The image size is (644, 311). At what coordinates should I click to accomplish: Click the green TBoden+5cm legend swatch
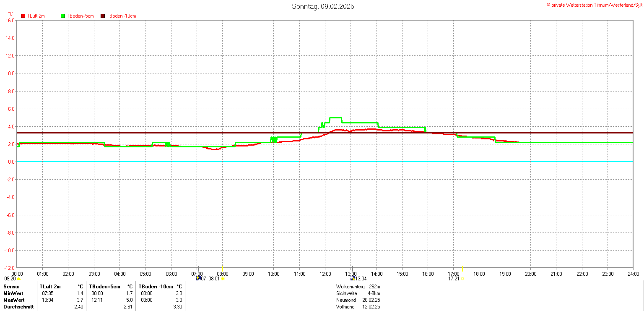tap(63, 16)
